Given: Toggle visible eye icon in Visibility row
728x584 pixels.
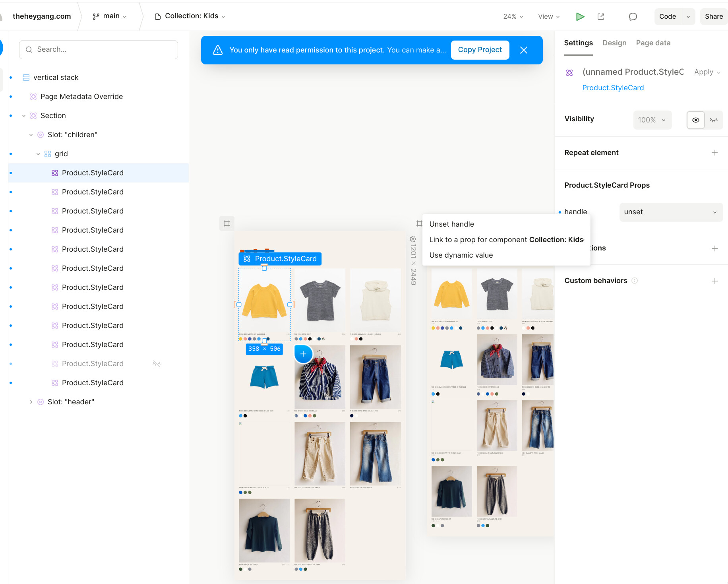Looking at the screenshot, I should tap(696, 120).
